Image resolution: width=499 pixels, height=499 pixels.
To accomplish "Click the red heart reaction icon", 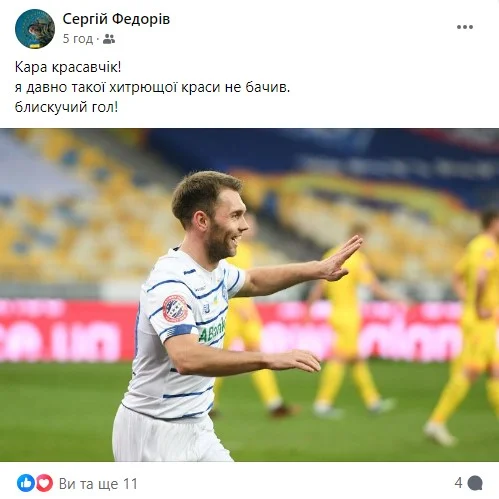I will point(44,483).
